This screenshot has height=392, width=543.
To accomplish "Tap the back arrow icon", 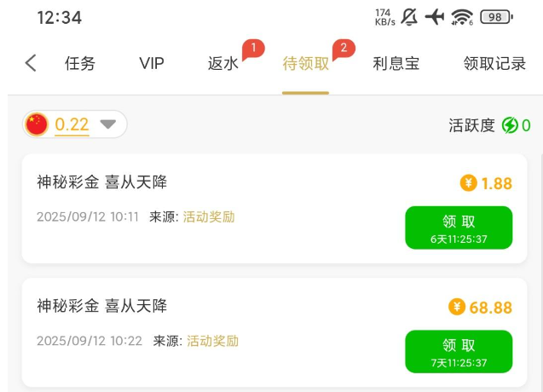I will (31, 63).
